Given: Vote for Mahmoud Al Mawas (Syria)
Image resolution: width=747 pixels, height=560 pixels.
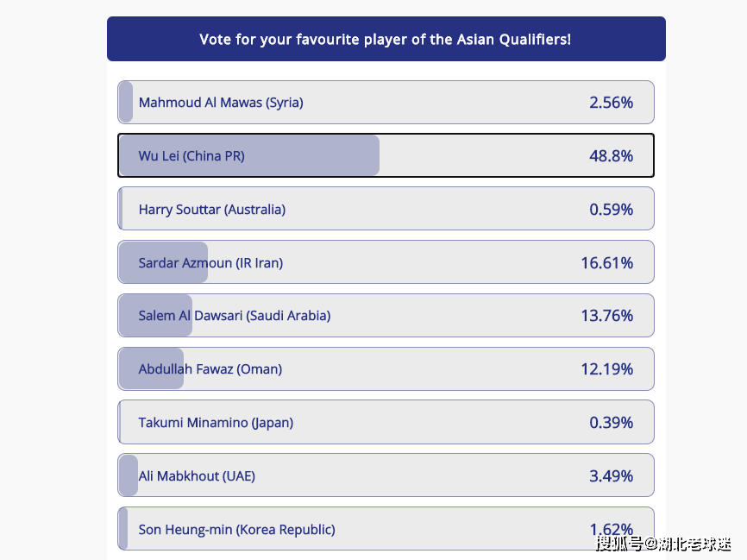Looking at the screenshot, I should [386, 102].
